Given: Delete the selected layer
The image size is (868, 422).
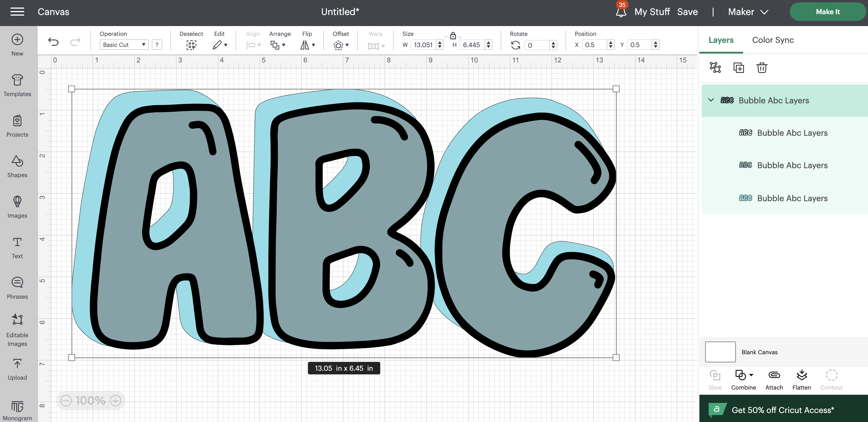Looking at the screenshot, I should click(x=762, y=68).
